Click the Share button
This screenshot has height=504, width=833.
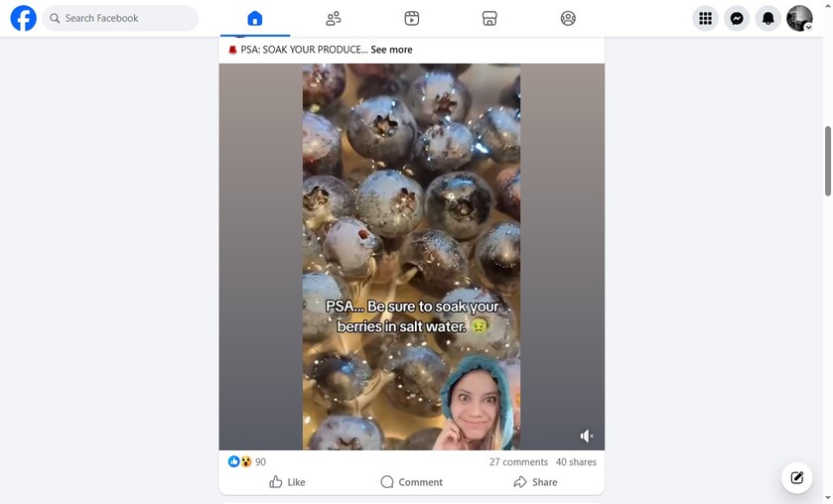(x=535, y=482)
